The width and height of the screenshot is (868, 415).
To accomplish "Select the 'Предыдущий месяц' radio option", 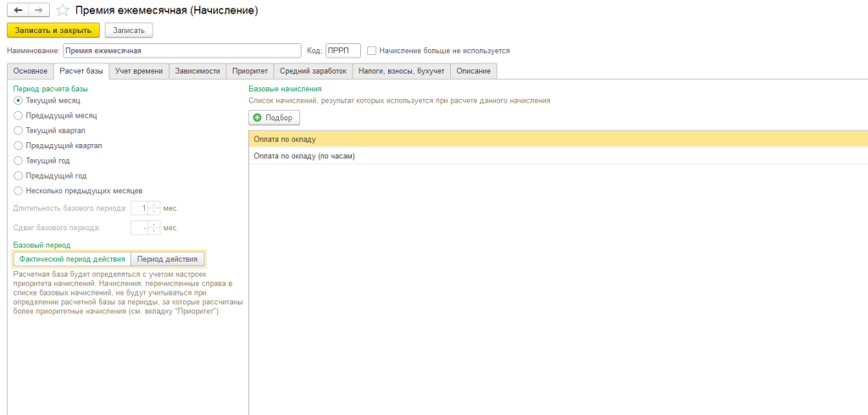I will click(x=19, y=115).
